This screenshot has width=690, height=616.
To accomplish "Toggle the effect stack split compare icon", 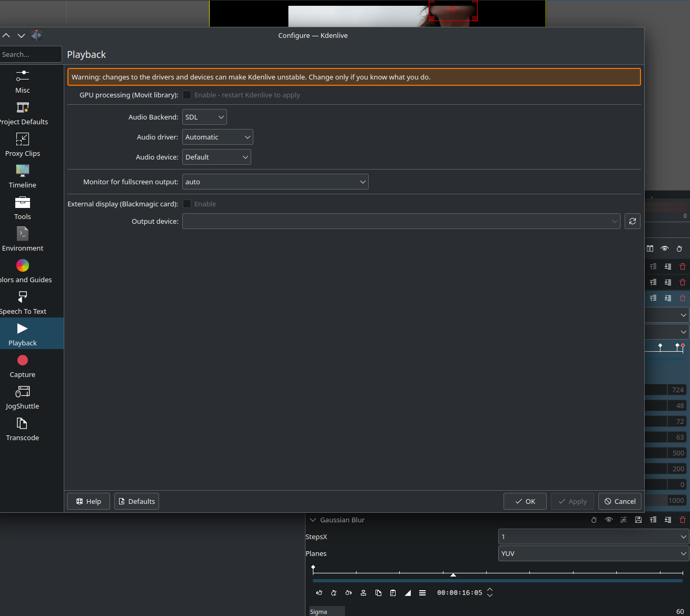I will pos(650,249).
